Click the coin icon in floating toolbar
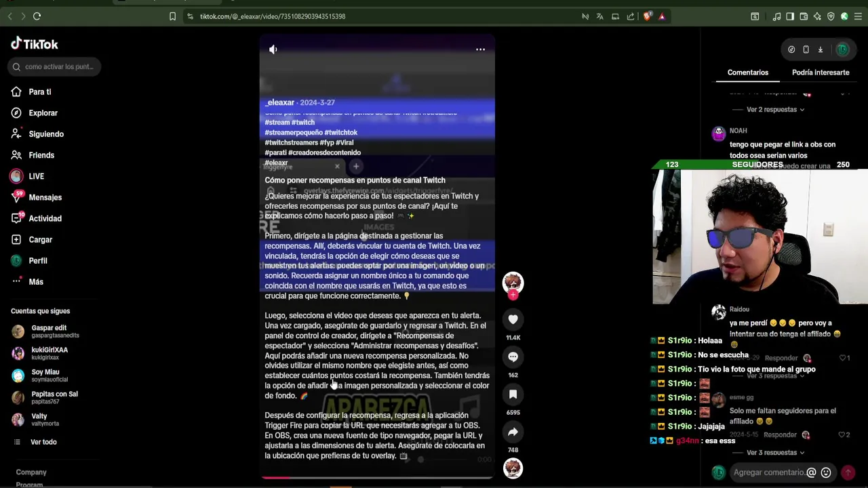868x488 pixels. [791, 49]
